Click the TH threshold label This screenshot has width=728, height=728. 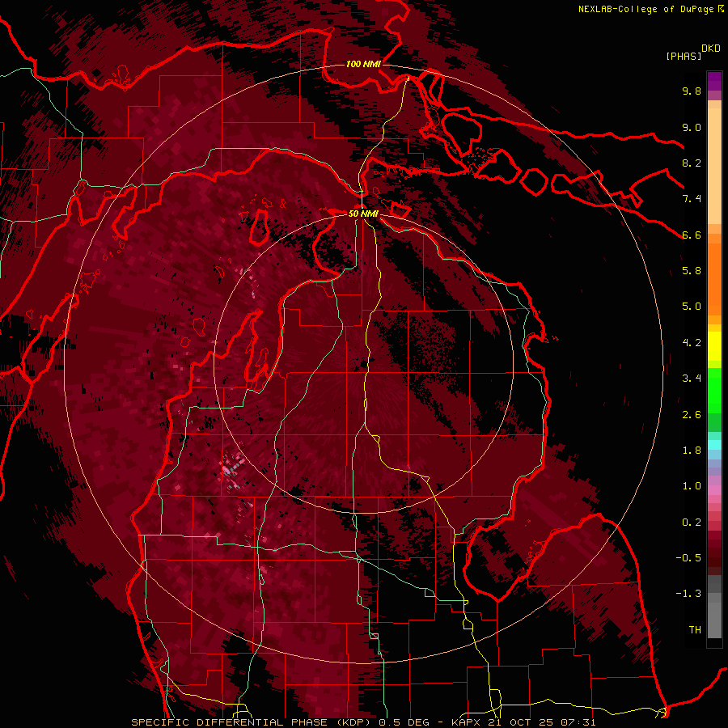coord(695,630)
